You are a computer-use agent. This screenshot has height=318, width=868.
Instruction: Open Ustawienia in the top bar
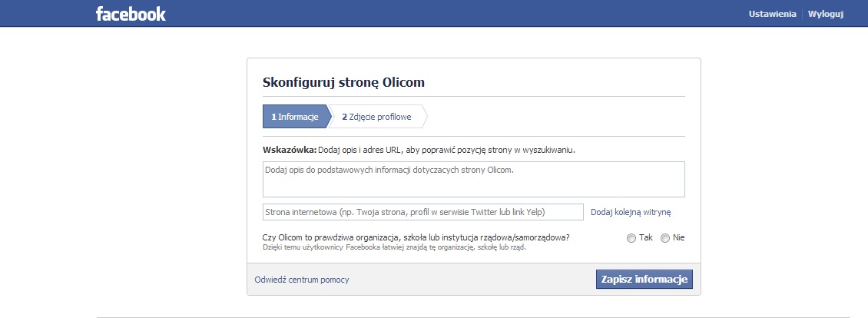tap(772, 15)
